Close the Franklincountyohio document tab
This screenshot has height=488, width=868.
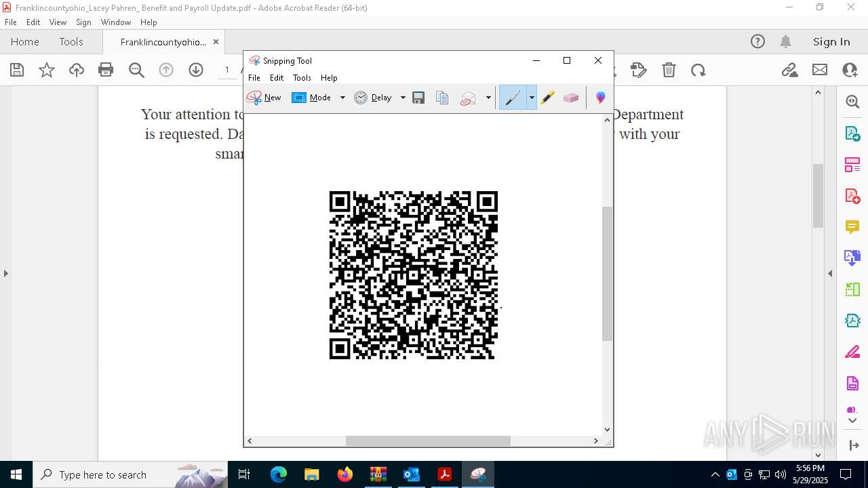click(x=216, y=42)
